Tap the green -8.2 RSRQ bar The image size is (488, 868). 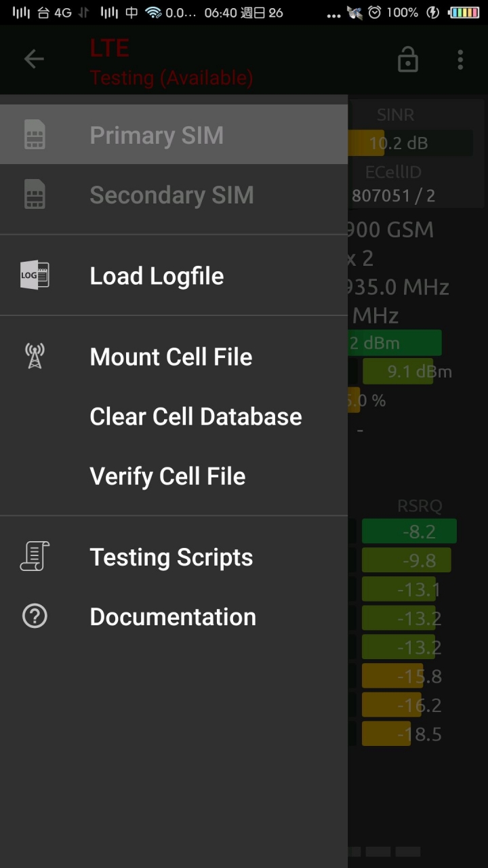pos(409,532)
